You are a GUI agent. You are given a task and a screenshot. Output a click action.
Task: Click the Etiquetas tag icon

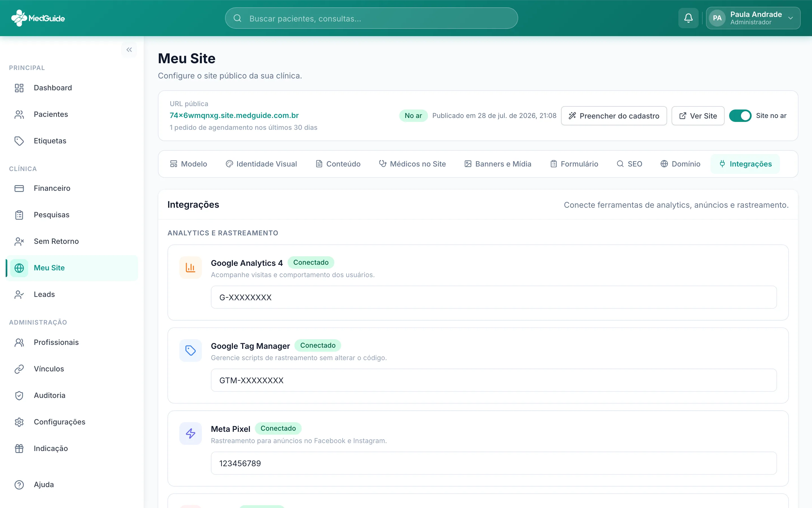pyautogui.click(x=19, y=141)
